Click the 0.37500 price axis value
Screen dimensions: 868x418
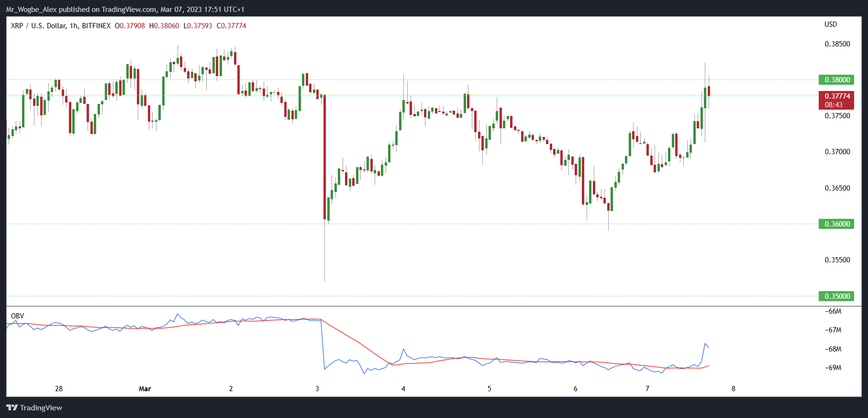[x=837, y=116]
